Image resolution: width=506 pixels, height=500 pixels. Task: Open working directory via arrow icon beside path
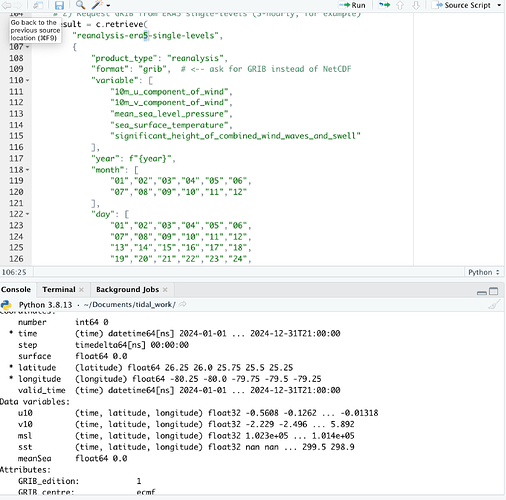(183, 304)
